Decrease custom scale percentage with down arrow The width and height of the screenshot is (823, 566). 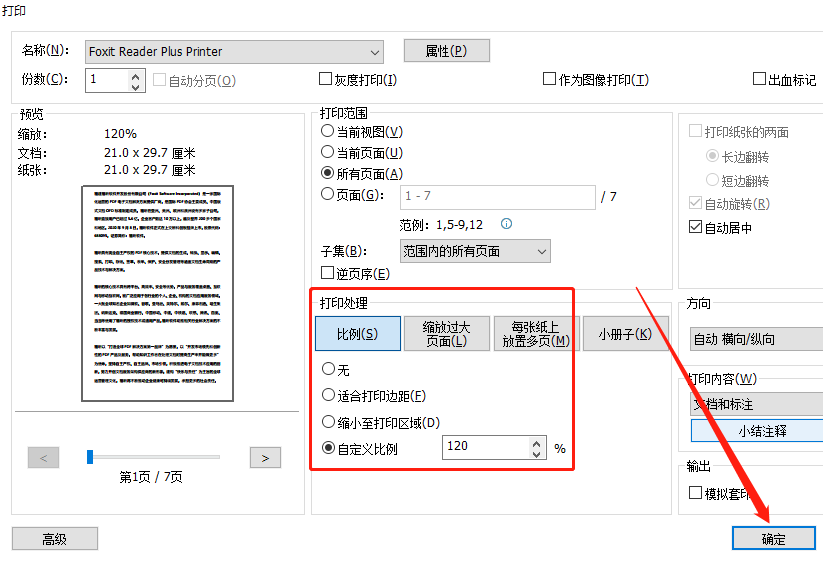point(536,454)
